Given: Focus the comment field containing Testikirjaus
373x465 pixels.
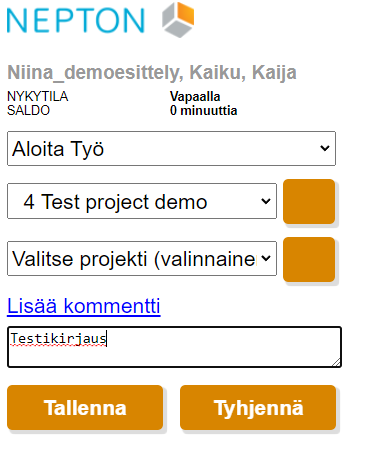Looking at the screenshot, I should tap(174, 347).
